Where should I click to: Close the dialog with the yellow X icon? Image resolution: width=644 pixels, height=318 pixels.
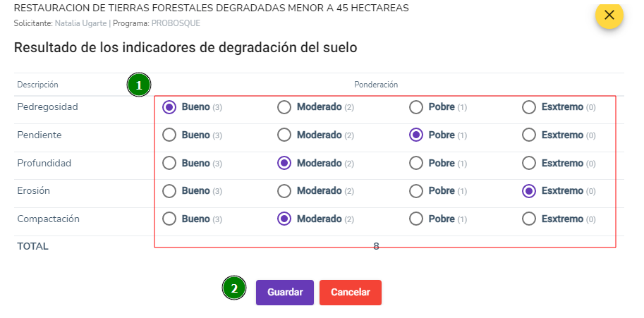(609, 16)
